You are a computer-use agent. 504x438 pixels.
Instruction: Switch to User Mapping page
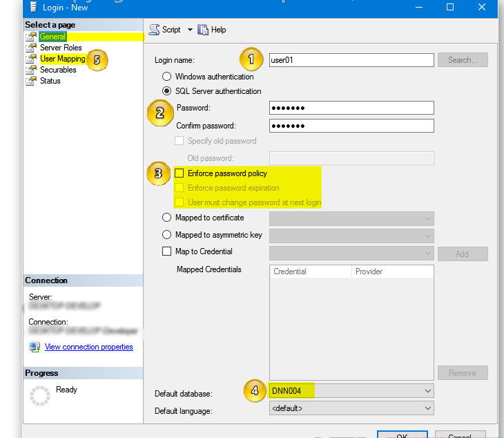63,59
